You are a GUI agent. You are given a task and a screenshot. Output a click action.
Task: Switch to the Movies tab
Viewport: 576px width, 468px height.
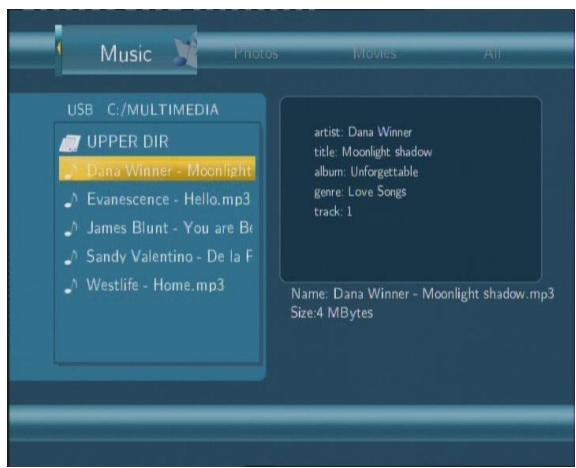(x=375, y=54)
